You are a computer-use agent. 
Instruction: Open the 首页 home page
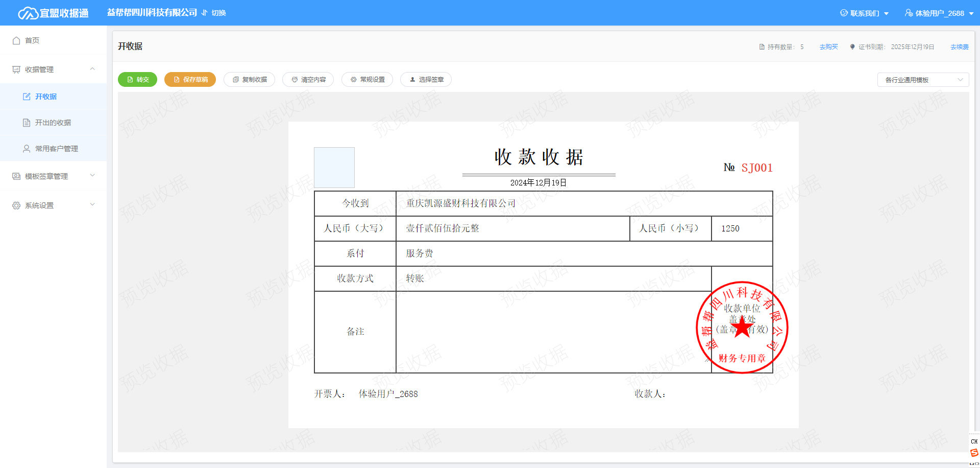coord(32,40)
